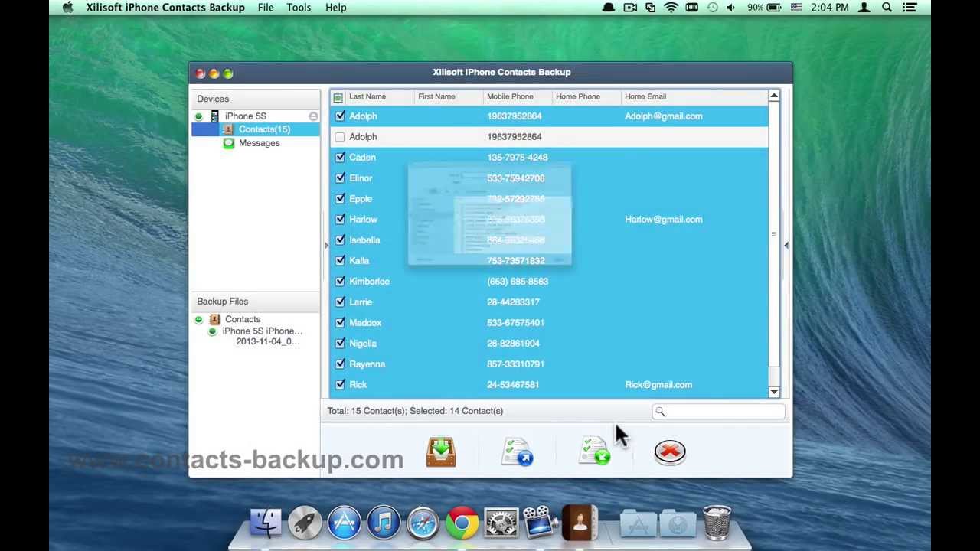
Task: Click the restore contacts icon with green arrow
Action: click(x=595, y=452)
